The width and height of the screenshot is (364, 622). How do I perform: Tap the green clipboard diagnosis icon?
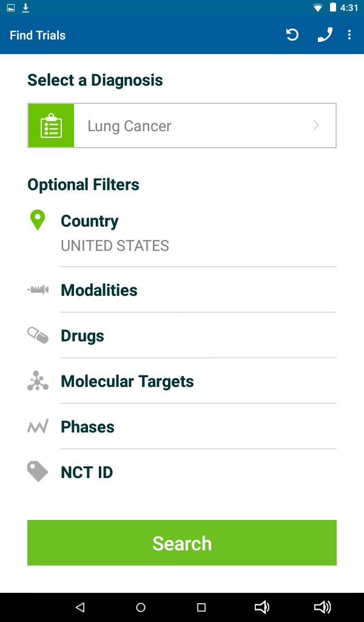tap(51, 125)
